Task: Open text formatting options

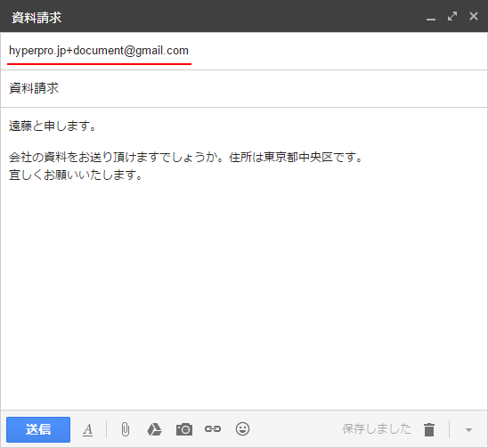Action: point(88,430)
